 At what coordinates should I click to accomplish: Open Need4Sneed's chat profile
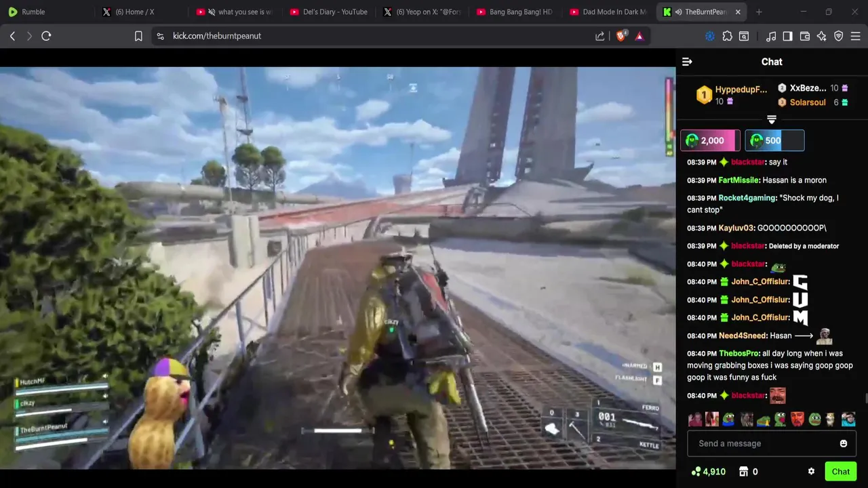click(x=743, y=335)
